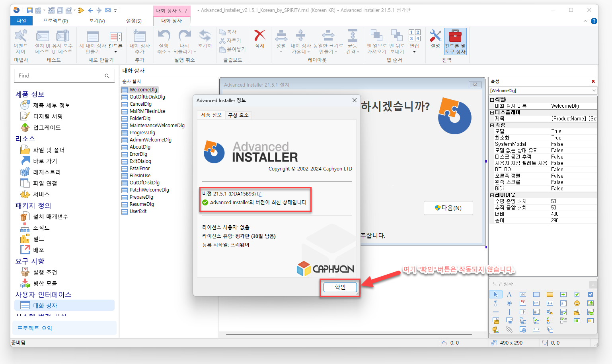Pick the radio button group toolbox control

click(496, 303)
